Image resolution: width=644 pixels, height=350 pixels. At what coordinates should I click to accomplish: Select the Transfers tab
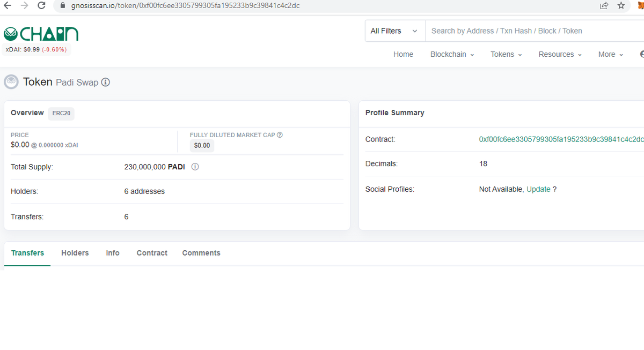click(x=27, y=253)
